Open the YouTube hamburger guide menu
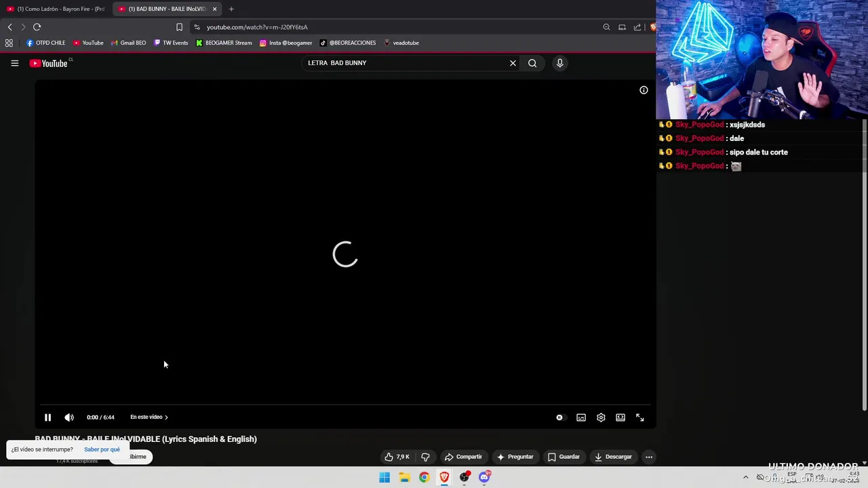Viewport: 868px width, 488px height. point(14,63)
